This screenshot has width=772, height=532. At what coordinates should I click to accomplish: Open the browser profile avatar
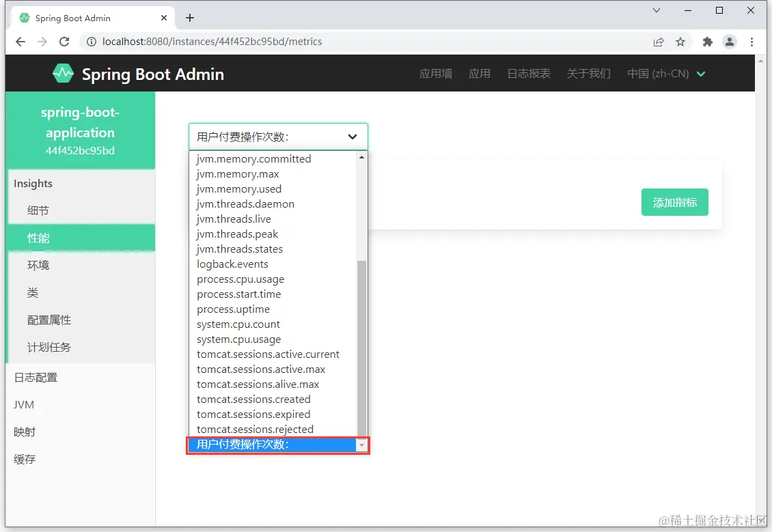(730, 42)
